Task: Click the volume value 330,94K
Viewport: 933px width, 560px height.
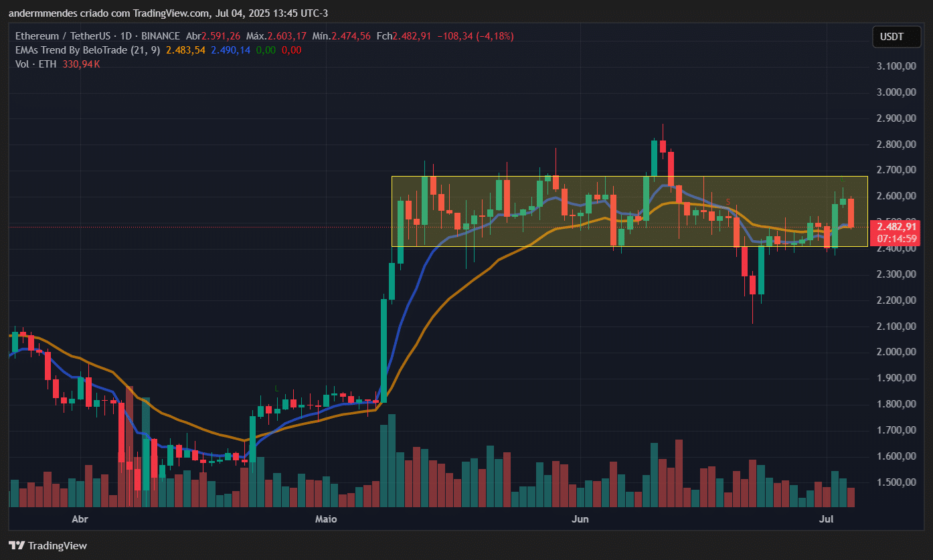Action: tap(82, 64)
